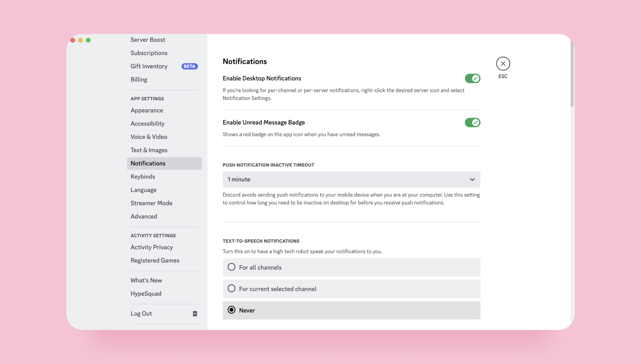Select Notifications in the sidebar
This screenshot has height=364, width=641.
(164, 163)
